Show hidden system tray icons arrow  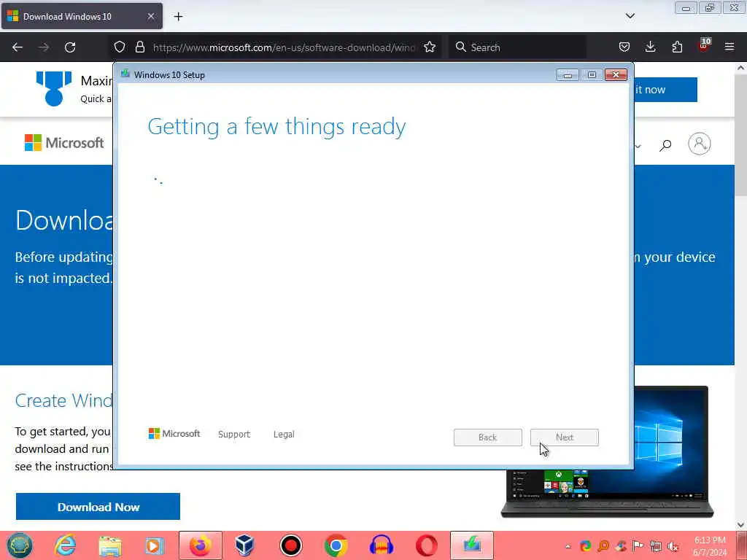[568, 546]
